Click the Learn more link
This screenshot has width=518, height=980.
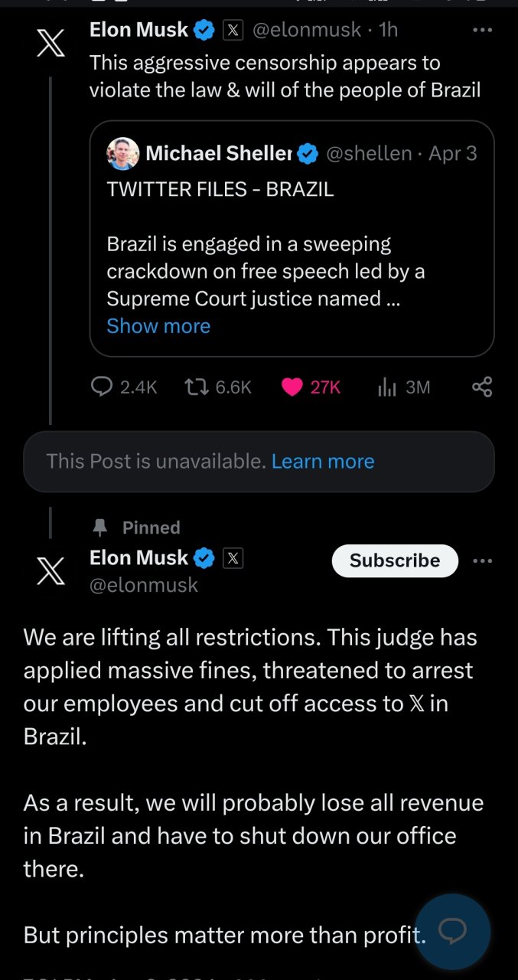pos(323,462)
